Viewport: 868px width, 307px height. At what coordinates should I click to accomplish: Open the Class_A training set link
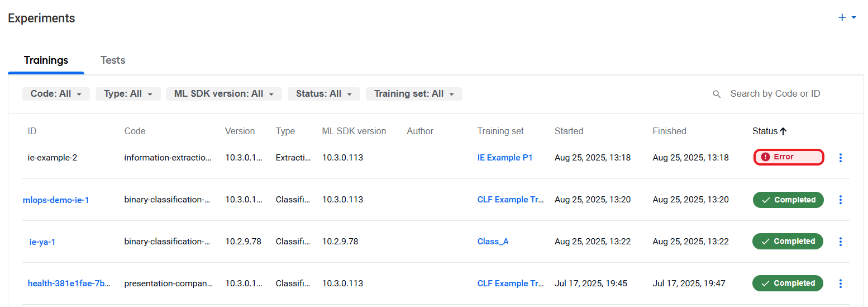[493, 242]
